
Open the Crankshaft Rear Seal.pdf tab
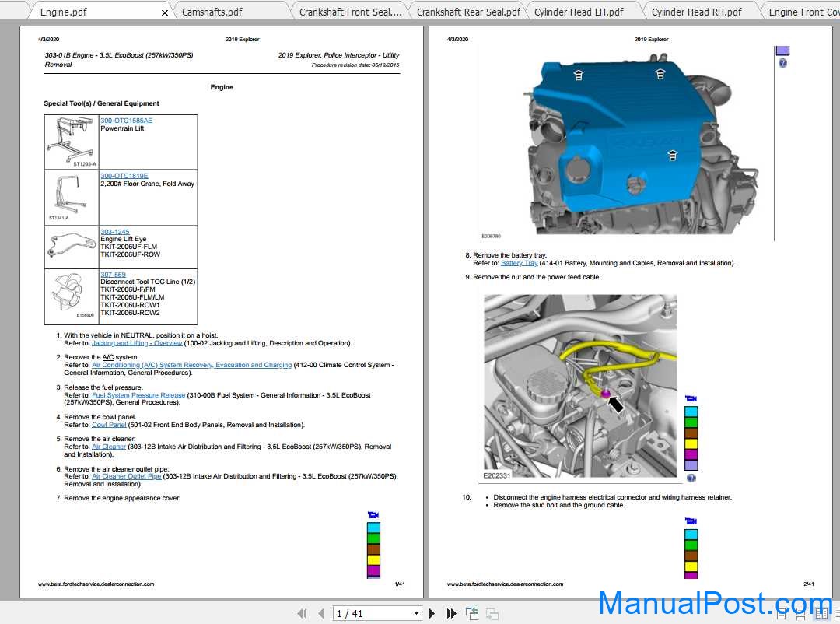[x=468, y=12]
